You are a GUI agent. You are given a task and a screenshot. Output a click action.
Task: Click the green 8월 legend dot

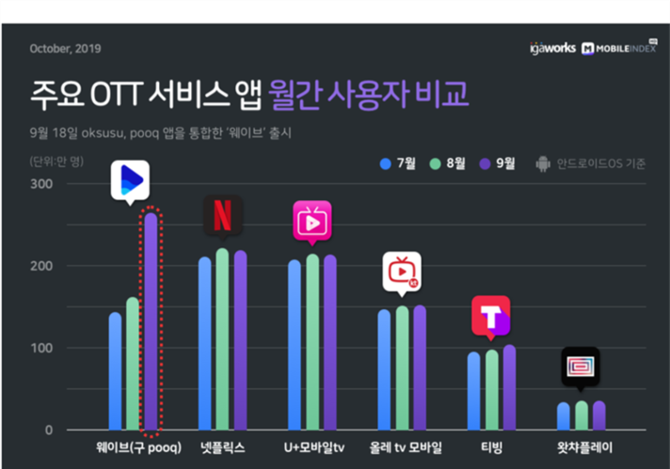pos(435,164)
